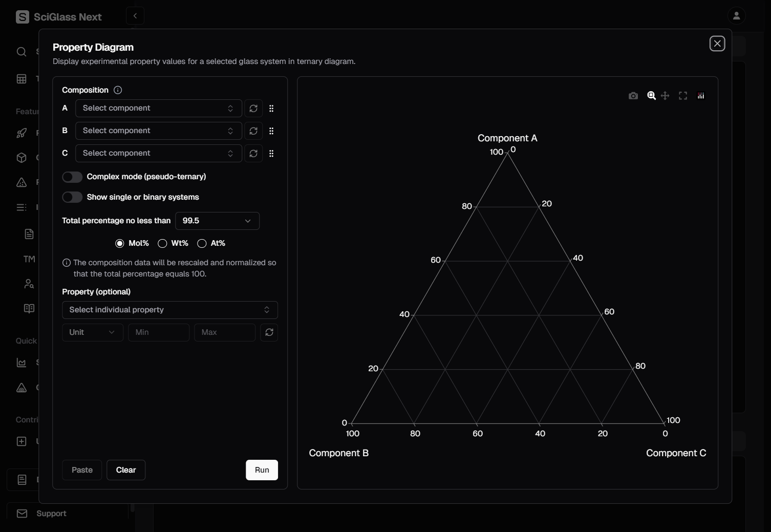Reset property range with refresh icon

tap(269, 332)
